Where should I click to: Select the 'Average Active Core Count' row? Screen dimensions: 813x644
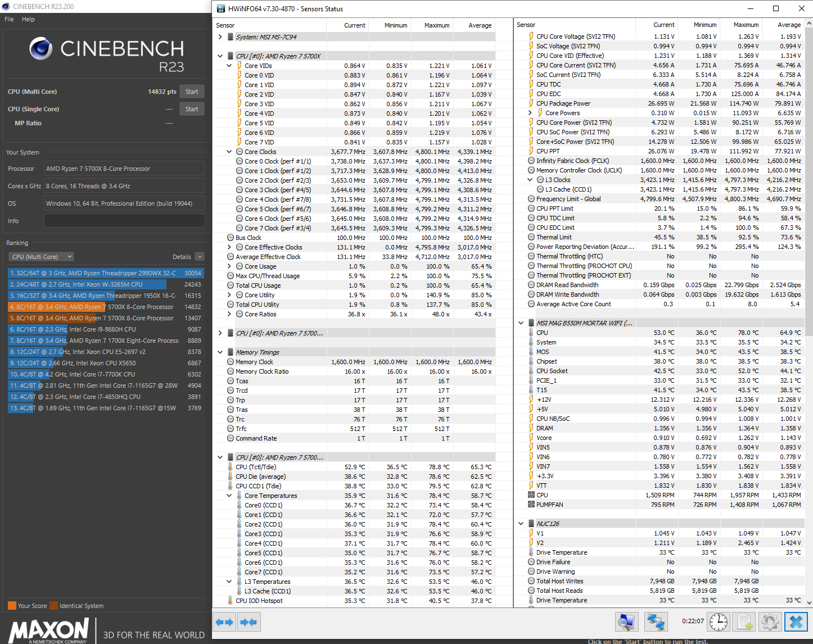coord(660,304)
